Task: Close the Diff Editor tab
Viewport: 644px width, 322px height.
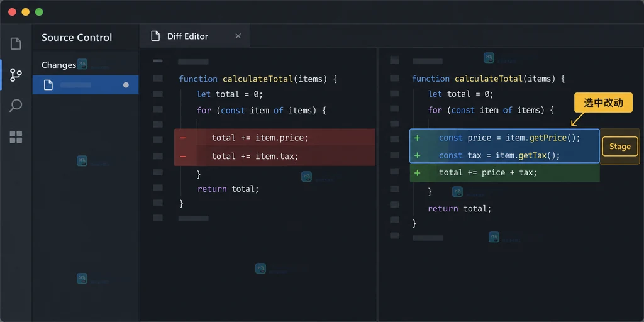Action: [238, 36]
